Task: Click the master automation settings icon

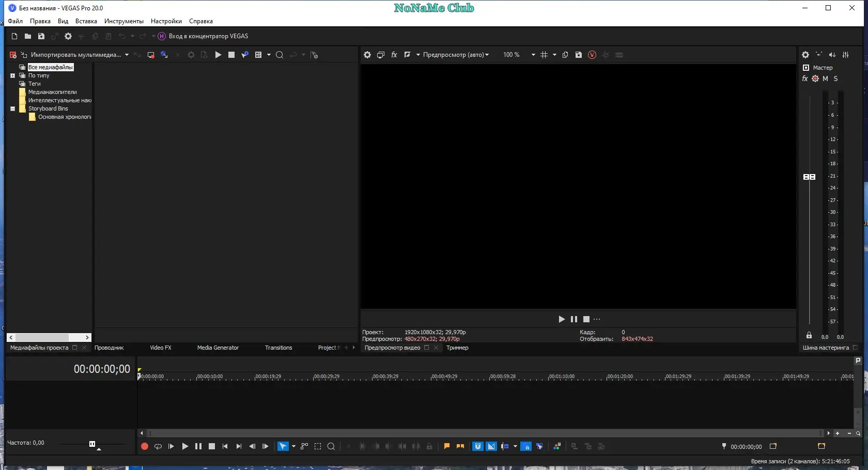Action: 815,79
